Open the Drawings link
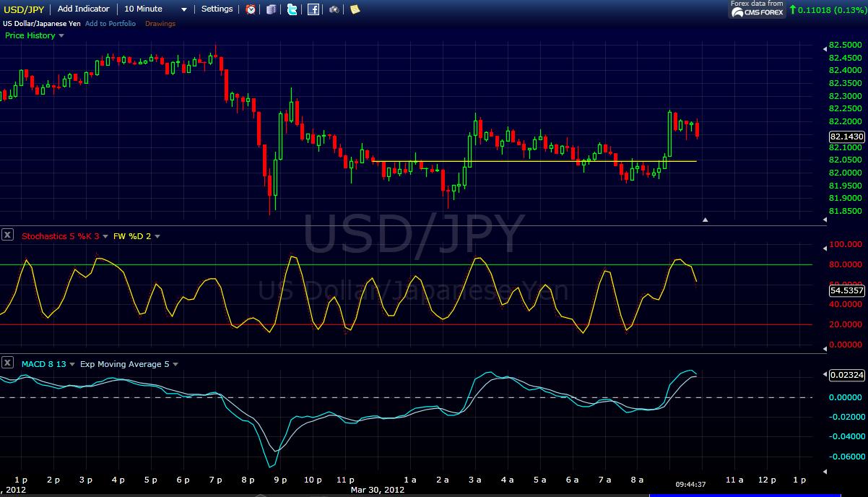This screenshot has width=868, height=497. [160, 24]
